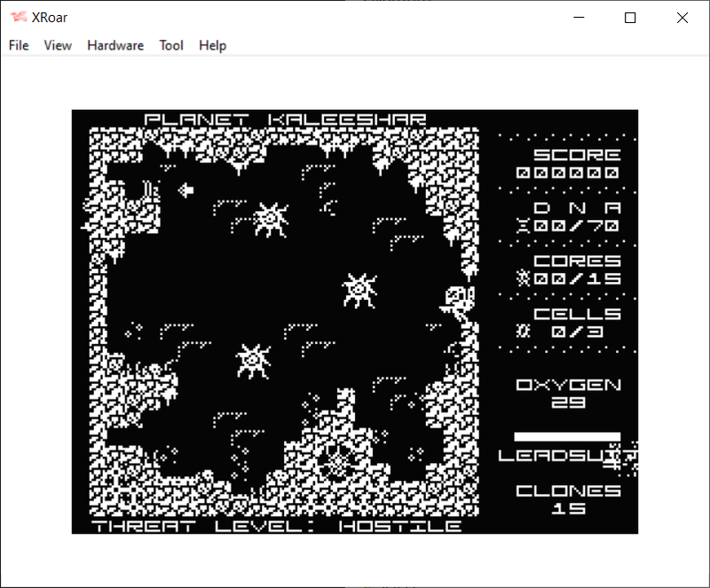710x588 pixels.
Task: Click the cells icon beside 0/3
Action: (x=523, y=331)
